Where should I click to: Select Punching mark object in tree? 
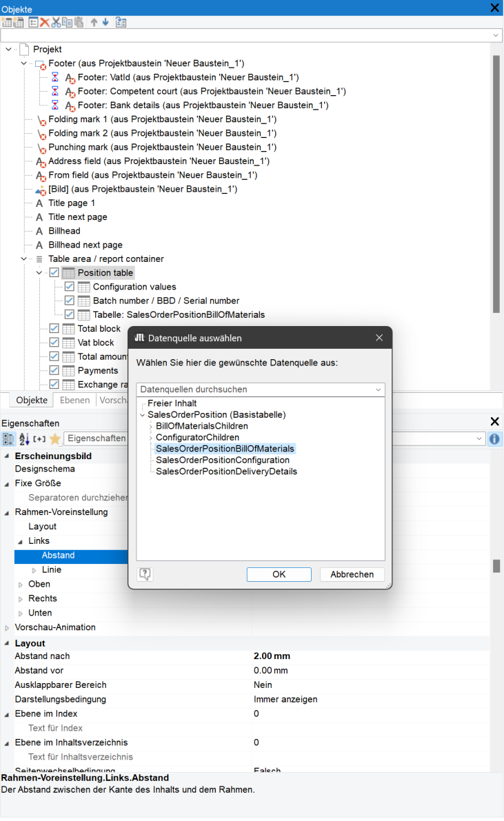163,148
